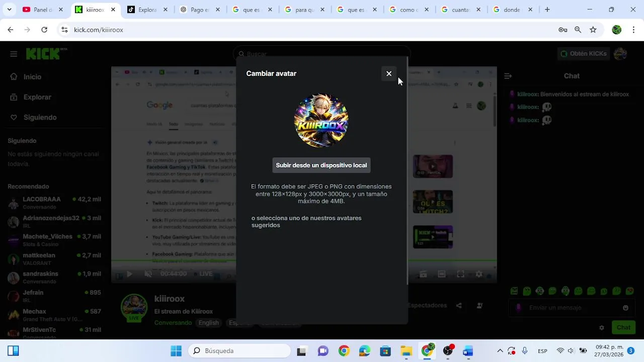Reload the current page
Viewport: 644px width, 362px height.
point(44,30)
